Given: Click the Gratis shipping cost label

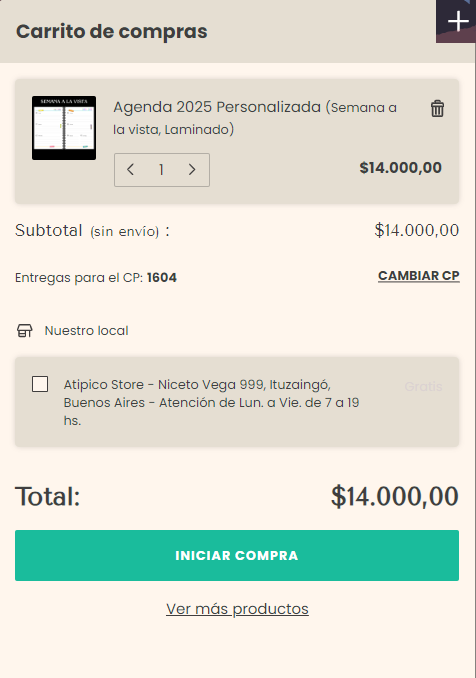Looking at the screenshot, I should click(423, 387).
